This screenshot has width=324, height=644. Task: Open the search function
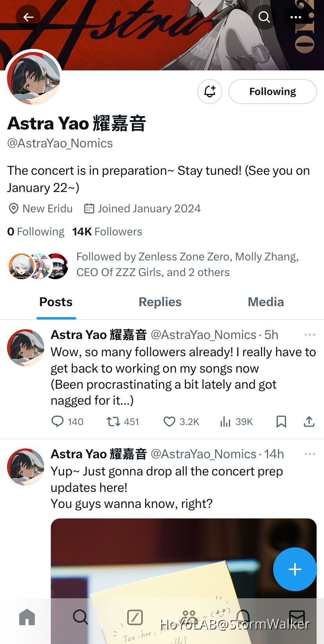pos(264,17)
